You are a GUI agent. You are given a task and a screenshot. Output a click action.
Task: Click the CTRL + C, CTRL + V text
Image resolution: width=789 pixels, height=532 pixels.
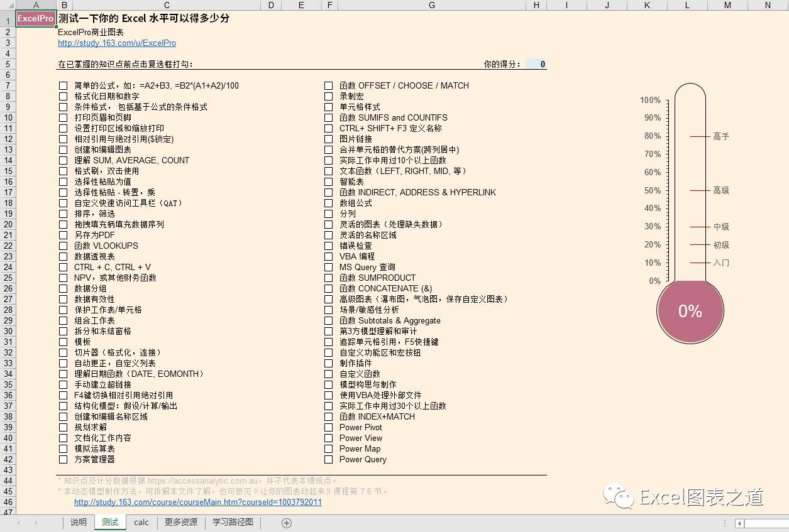(113, 267)
